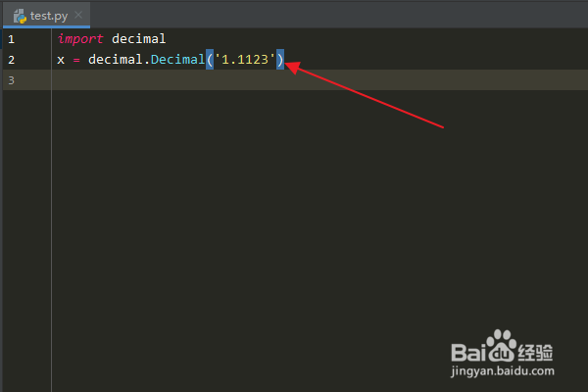Click the Baidu paw logo watermark
The image size is (588, 392).
502,346
